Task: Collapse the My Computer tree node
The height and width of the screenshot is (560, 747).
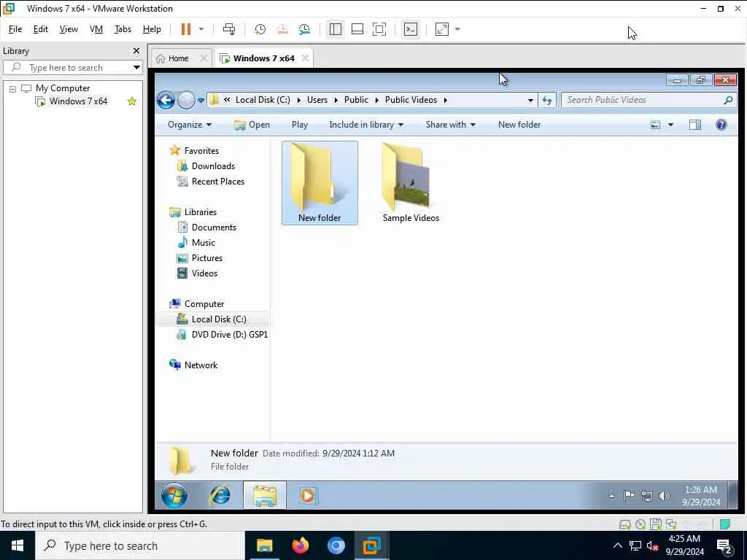Action: [13, 88]
